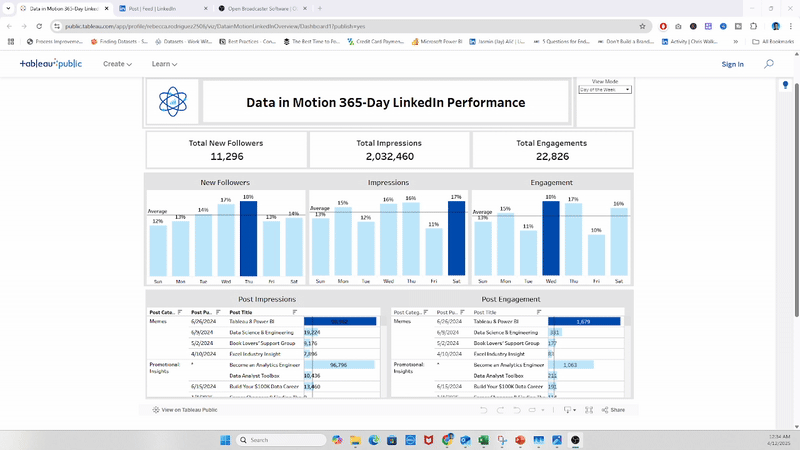800x450 pixels.
Task: Open the Windows Start menu
Action: [225, 440]
